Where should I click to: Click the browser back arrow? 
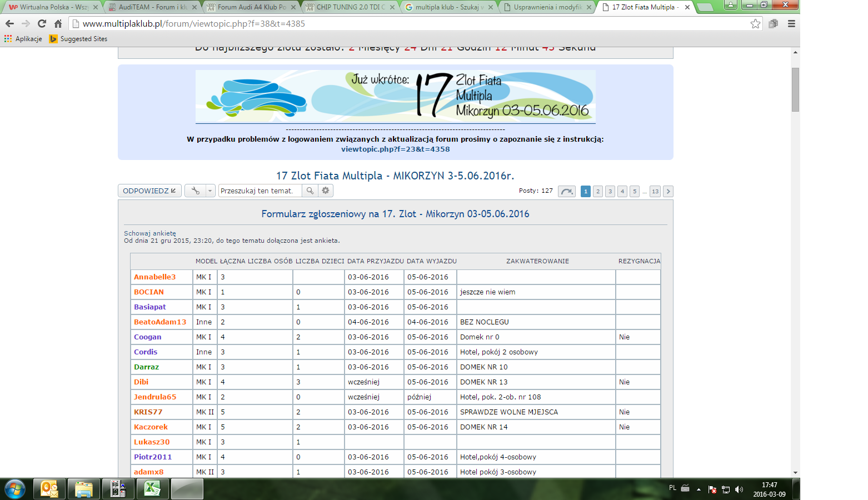9,24
